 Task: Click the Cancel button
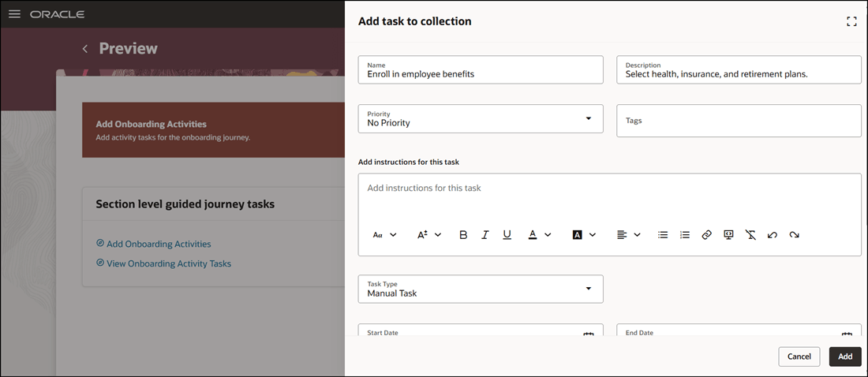(x=799, y=356)
